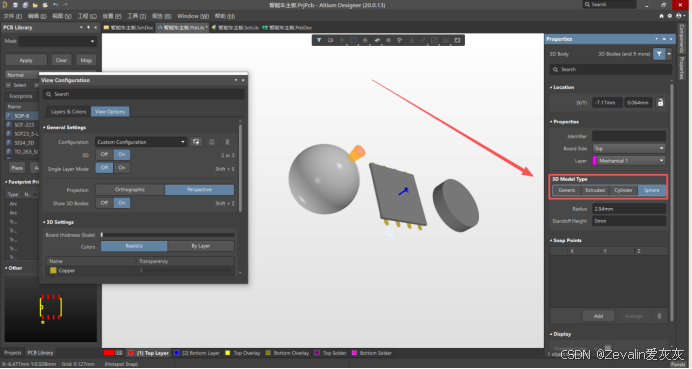This screenshot has width=692, height=369.
Task: Click the Add snap point button
Action: (598, 316)
